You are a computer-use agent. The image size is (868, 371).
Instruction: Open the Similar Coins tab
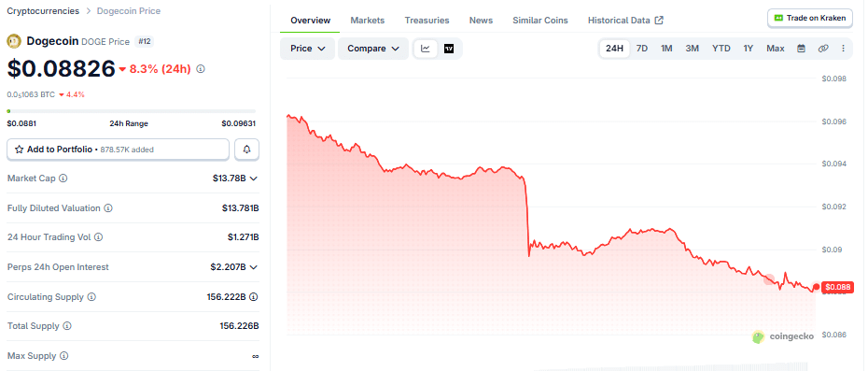click(x=540, y=20)
